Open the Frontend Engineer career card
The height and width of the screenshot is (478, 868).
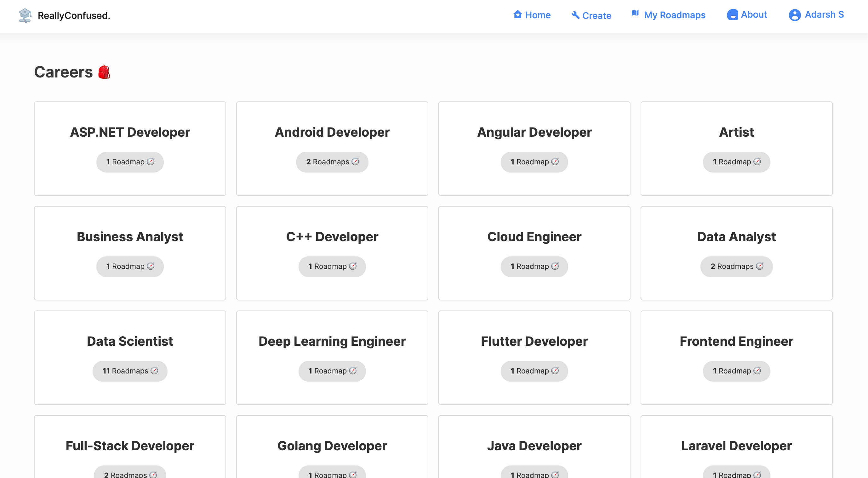coord(736,341)
